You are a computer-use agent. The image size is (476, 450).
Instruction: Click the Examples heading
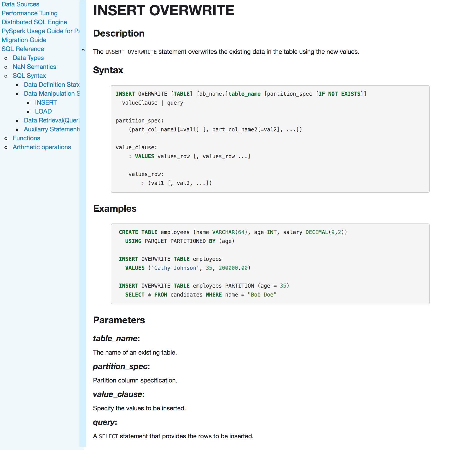click(x=115, y=209)
